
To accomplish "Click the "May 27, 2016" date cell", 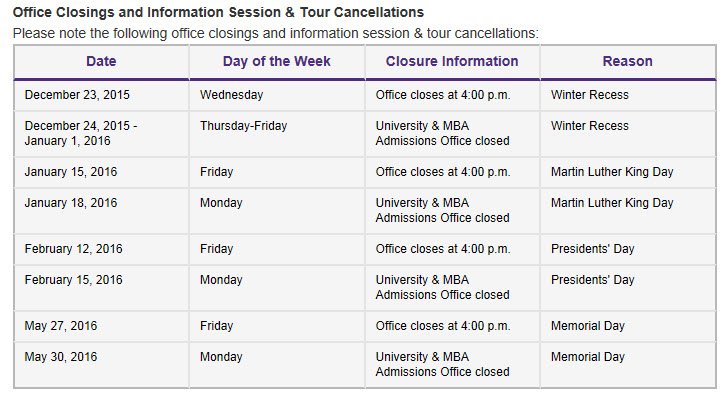I will [x=61, y=326].
